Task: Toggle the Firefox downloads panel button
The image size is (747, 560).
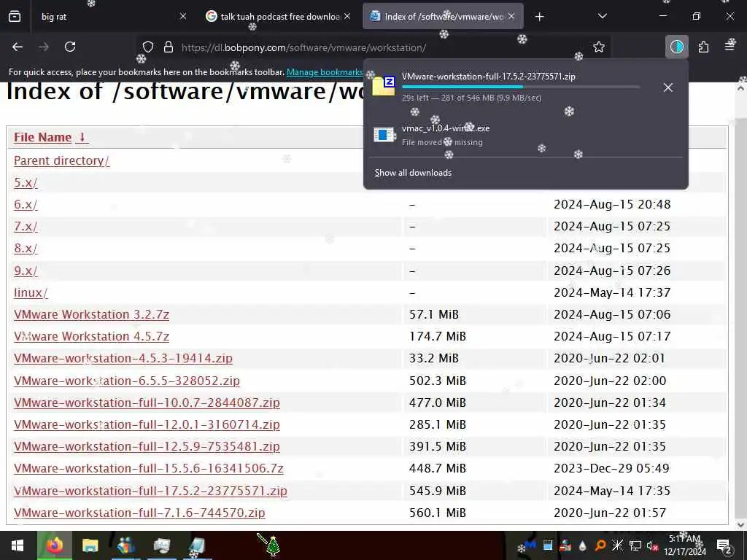Action: (676, 47)
